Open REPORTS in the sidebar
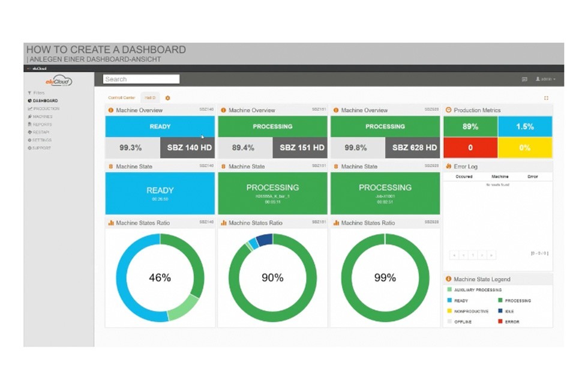This screenshot has height=392, width=588. click(40, 124)
